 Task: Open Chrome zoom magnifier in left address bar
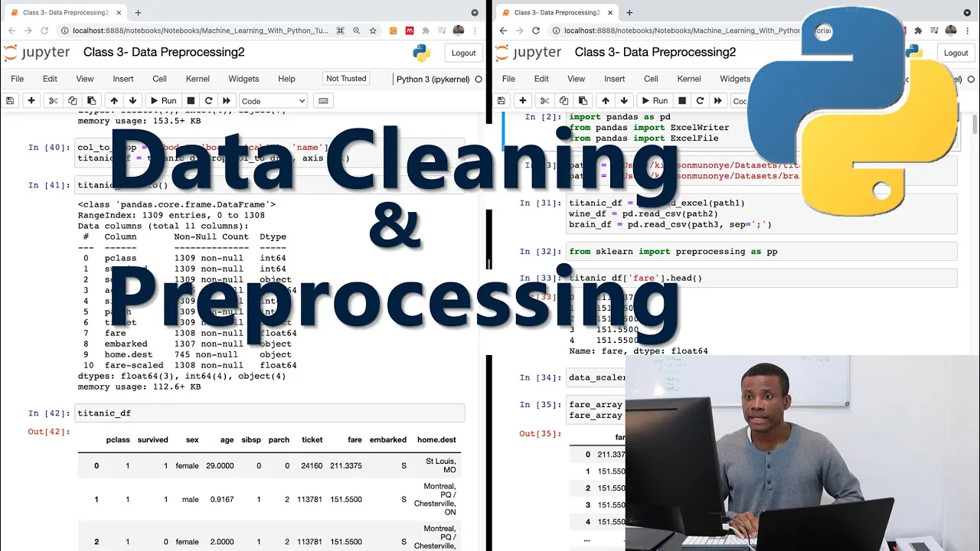pyautogui.click(x=357, y=31)
